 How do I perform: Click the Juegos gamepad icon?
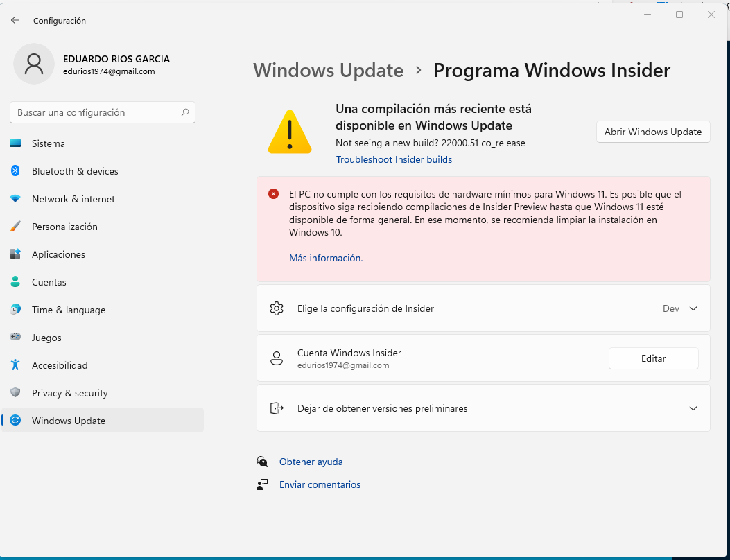[x=15, y=338]
